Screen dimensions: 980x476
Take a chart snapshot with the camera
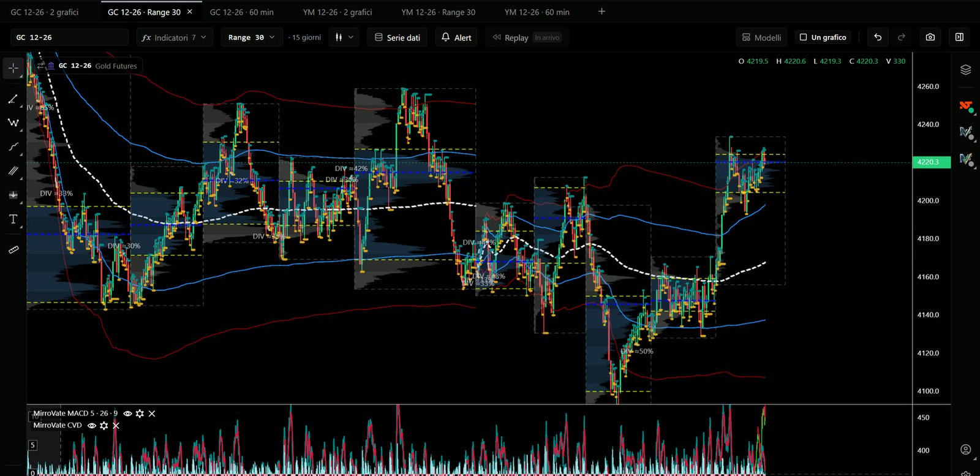[x=930, y=37]
